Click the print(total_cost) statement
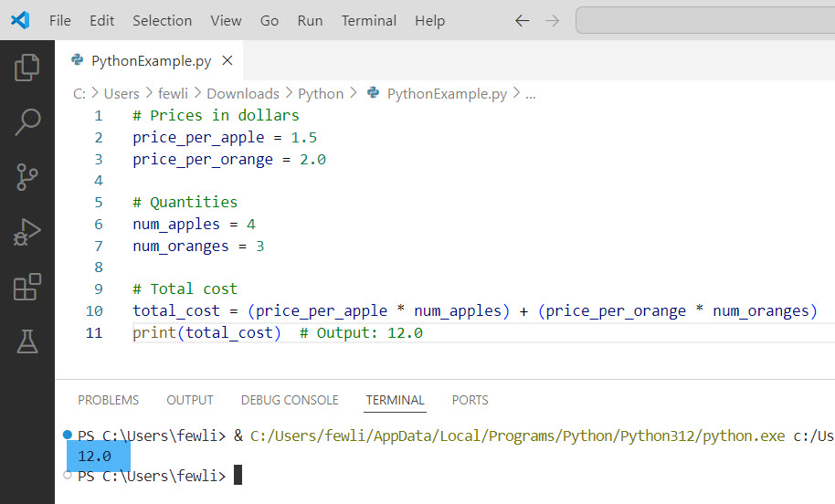Viewport: 835px width, 504px height. [x=206, y=332]
